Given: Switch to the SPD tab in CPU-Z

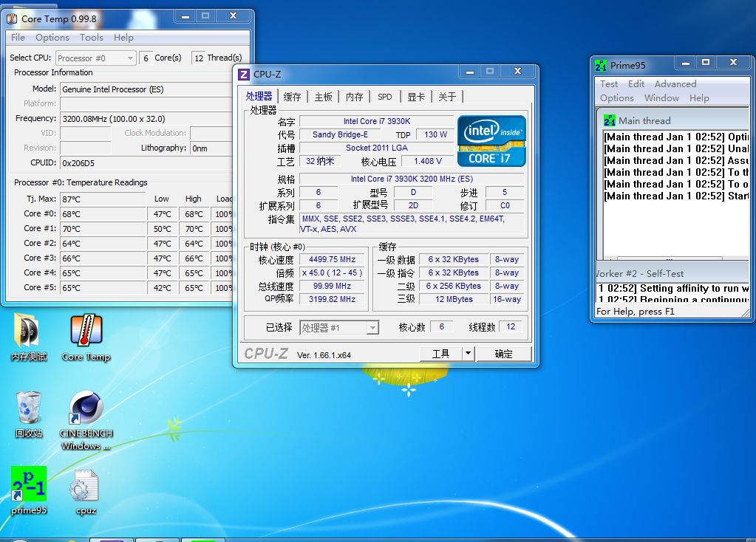Looking at the screenshot, I should 385,97.
